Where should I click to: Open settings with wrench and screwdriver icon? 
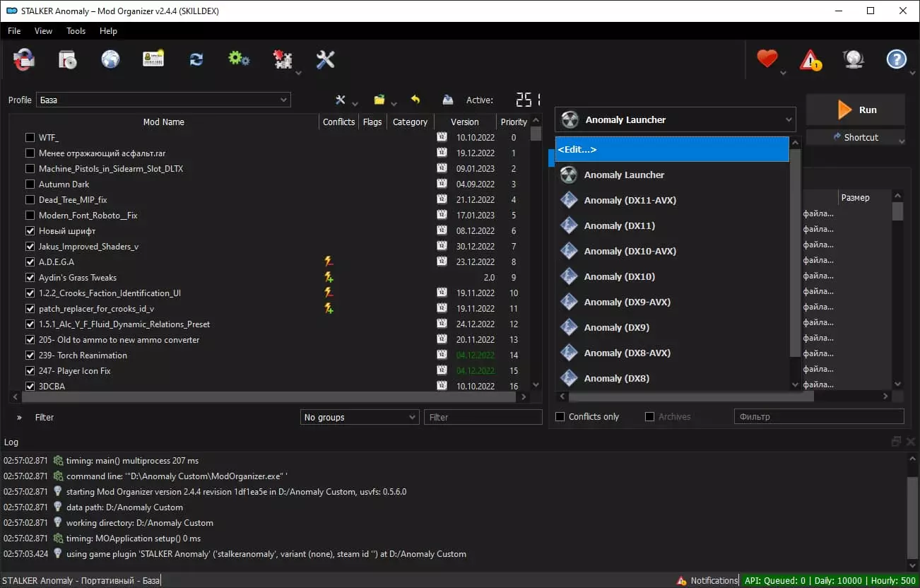326,60
